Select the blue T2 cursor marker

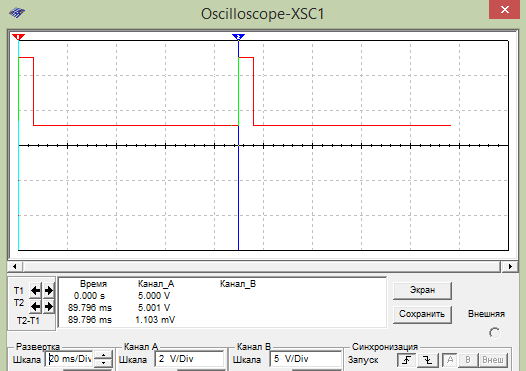tap(239, 37)
